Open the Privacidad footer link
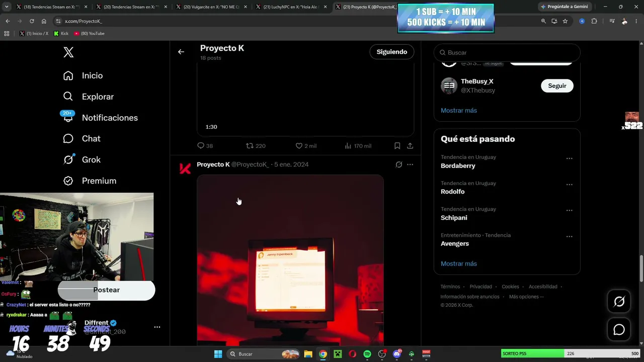This screenshot has height=362, width=644. coord(481,287)
